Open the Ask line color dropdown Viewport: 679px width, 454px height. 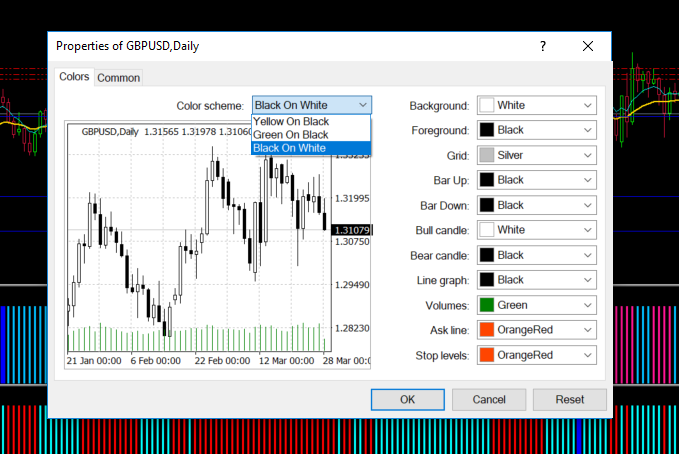537,330
